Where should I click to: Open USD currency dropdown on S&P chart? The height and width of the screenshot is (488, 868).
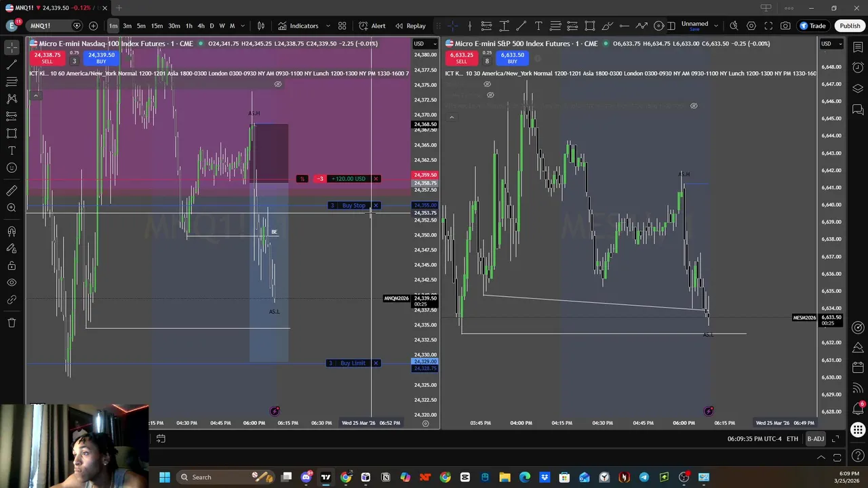pyautogui.click(x=831, y=44)
